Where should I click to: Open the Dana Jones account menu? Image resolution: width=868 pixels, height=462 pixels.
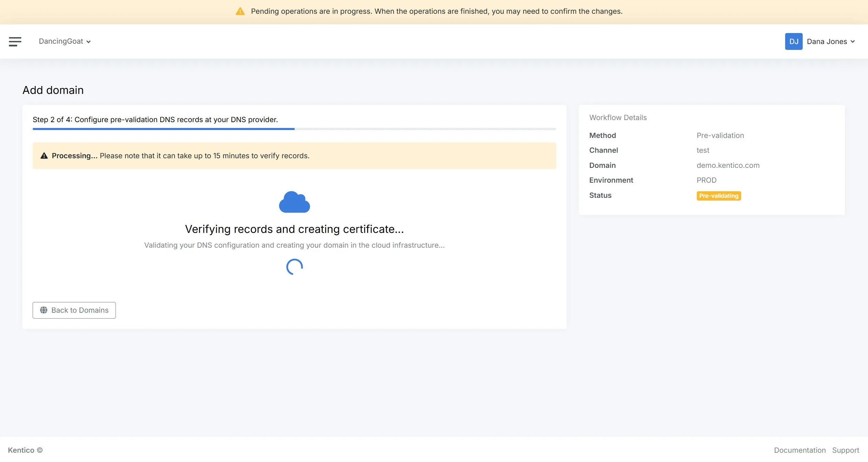(x=831, y=41)
